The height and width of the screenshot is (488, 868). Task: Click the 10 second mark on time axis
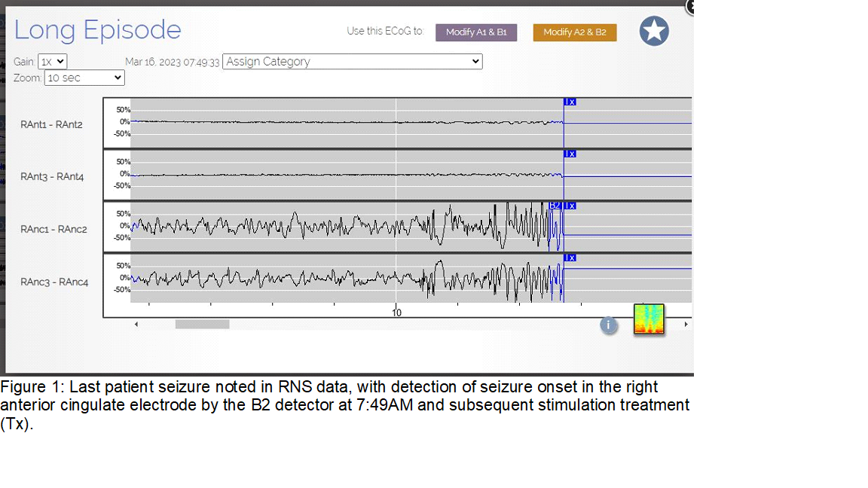tap(396, 313)
